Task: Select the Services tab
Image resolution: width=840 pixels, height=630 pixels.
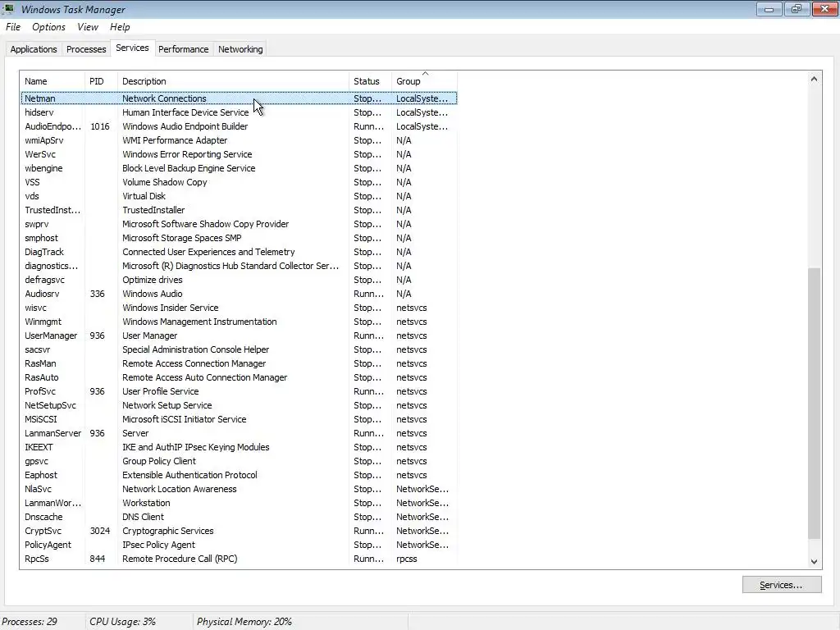Action: point(132,48)
